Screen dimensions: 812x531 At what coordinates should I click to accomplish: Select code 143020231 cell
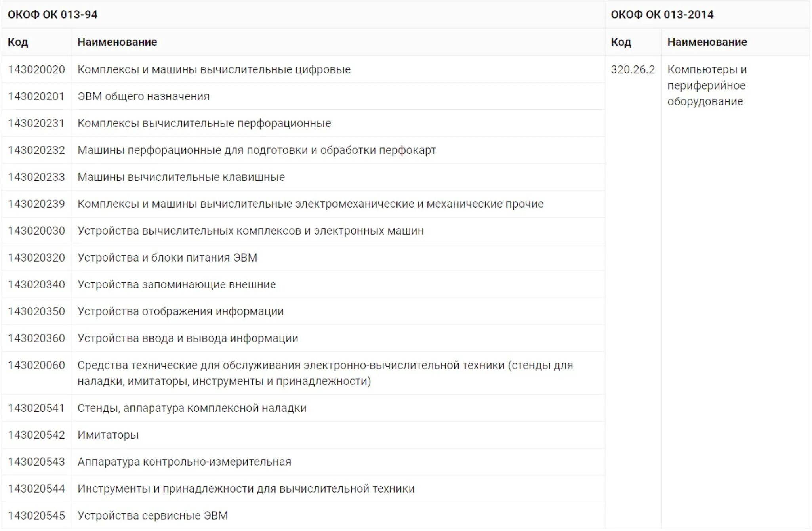click(36, 123)
